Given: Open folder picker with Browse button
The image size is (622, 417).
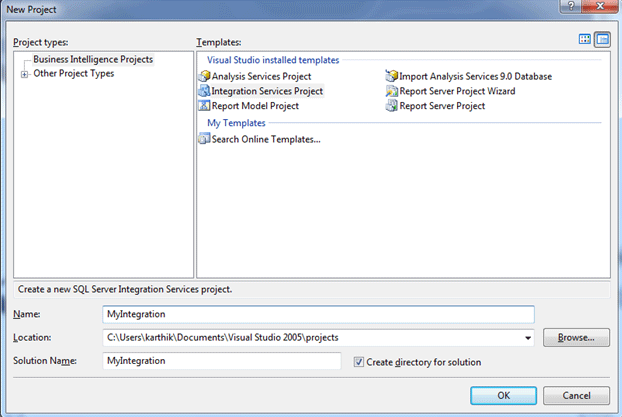Looking at the screenshot, I should tap(576, 338).
